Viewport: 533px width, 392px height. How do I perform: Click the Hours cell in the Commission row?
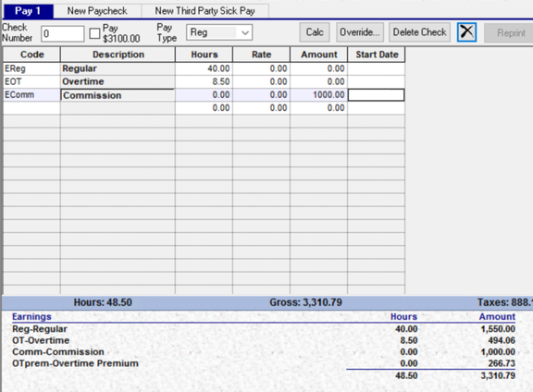pyautogui.click(x=204, y=95)
